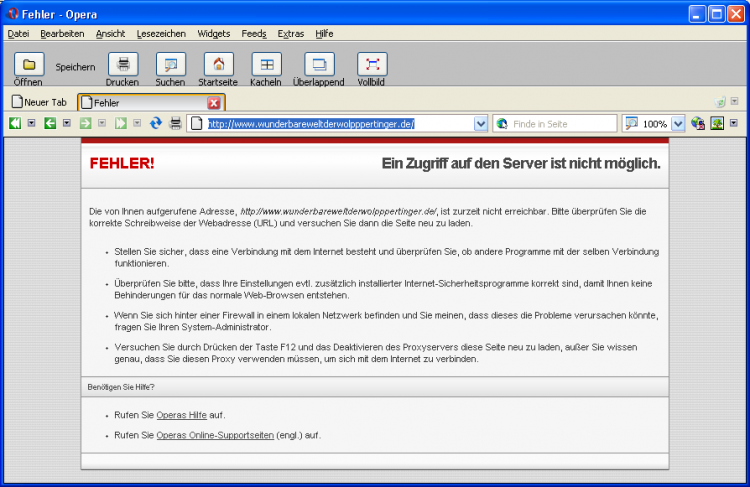750x487 pixels.
Task: Cascade windows with Überlappend icon
Action: (x=319, y=64)
